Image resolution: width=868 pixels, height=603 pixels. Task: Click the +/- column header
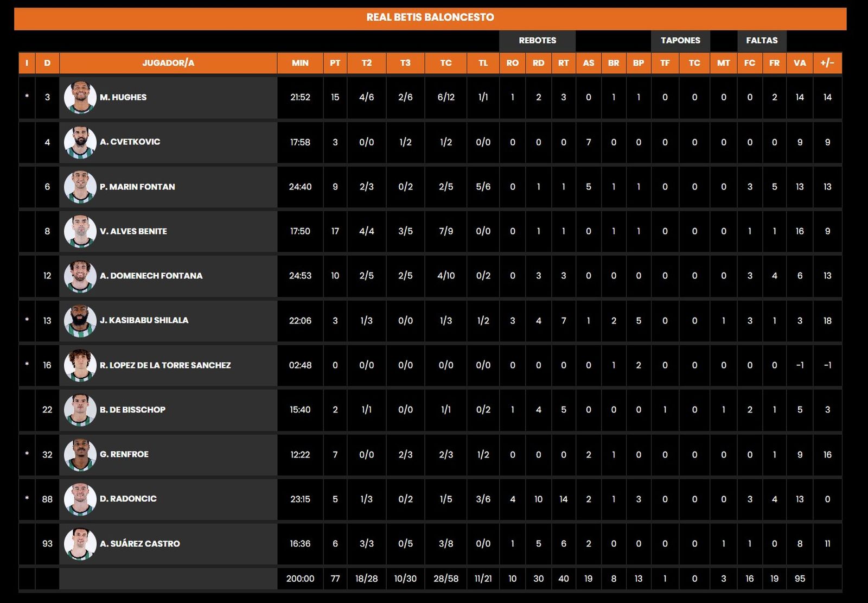coord(827,63)
